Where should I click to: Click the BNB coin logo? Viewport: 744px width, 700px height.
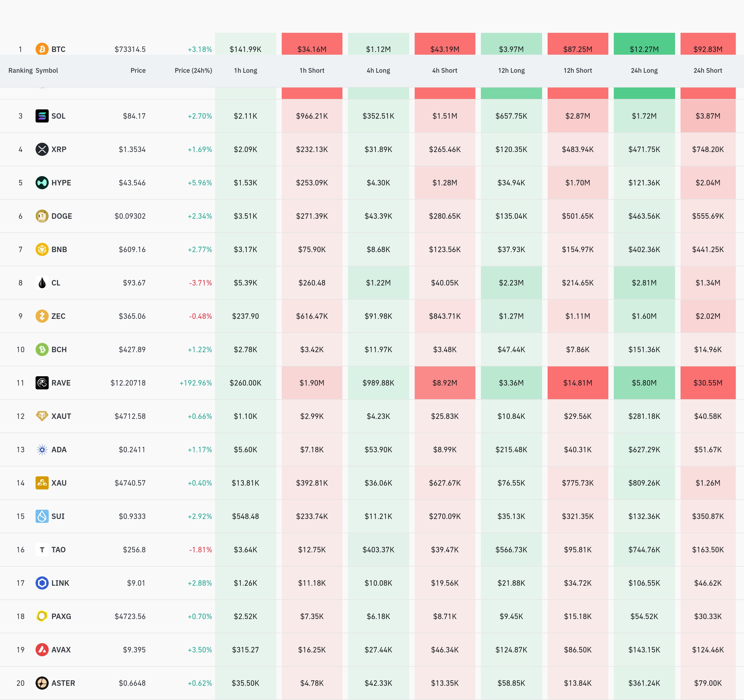(42, 249)
